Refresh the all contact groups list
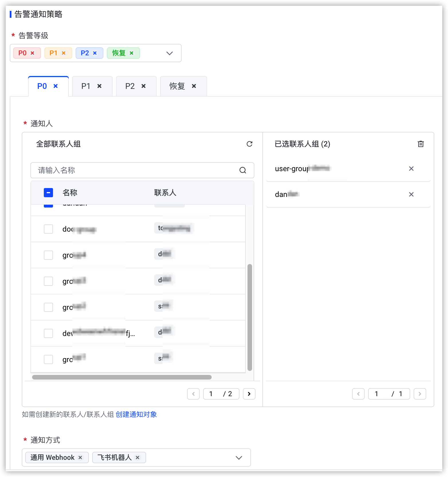Viewport: 448px width, 477px height. point(249,144)
